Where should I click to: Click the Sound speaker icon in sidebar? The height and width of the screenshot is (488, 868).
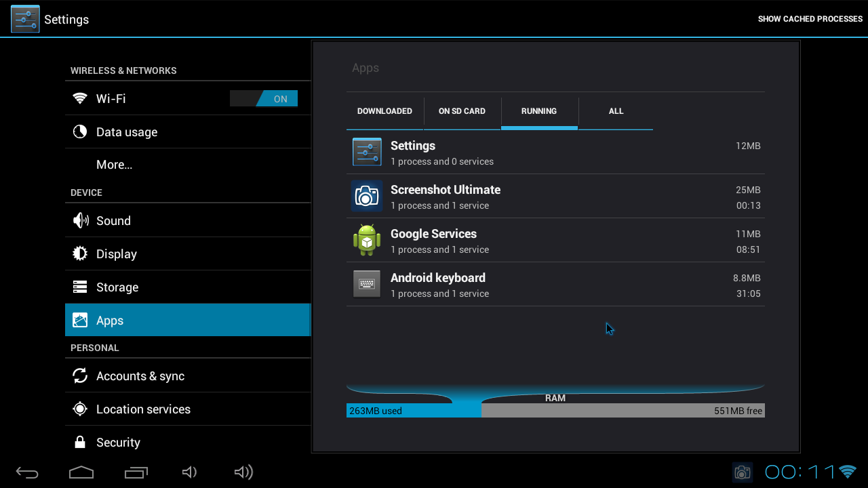80,220
